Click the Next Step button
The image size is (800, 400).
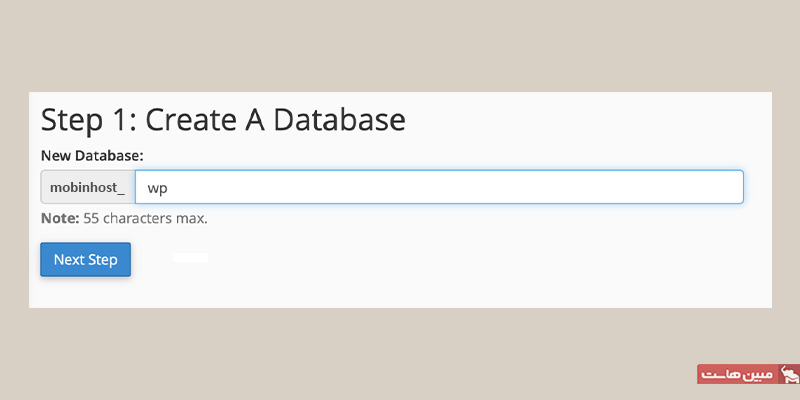click(x=85, y=260)
